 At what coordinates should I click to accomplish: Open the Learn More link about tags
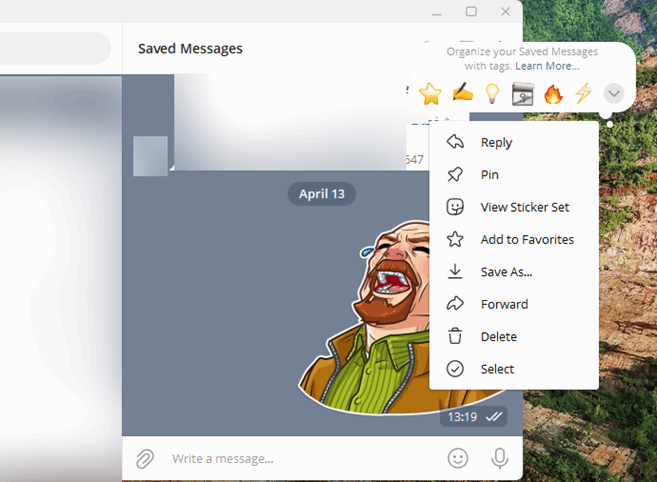tap(547, 66)
